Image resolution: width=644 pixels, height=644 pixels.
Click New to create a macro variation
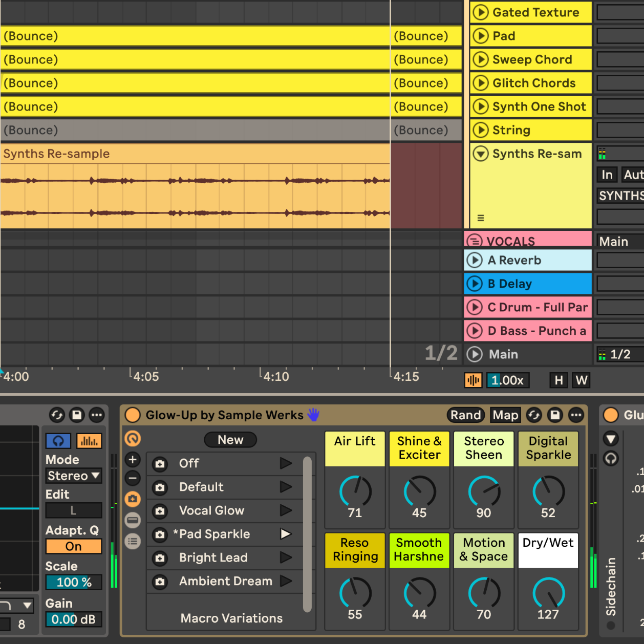[230, 440]
